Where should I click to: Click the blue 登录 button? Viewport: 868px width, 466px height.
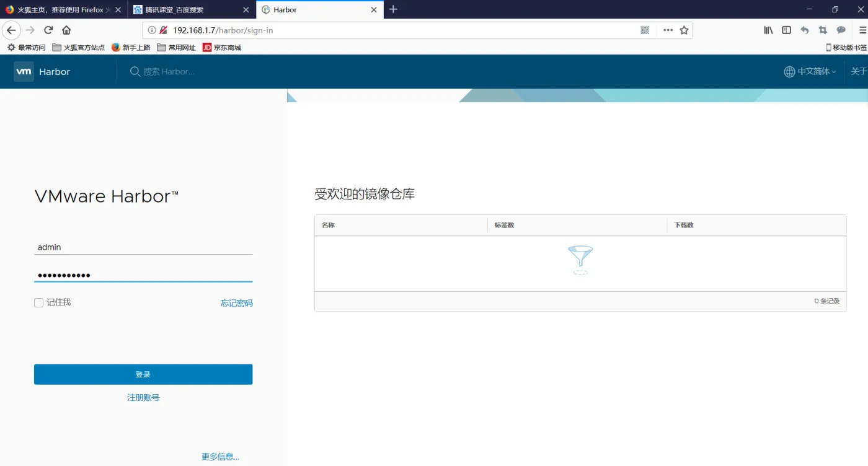[x=143, y=374]
